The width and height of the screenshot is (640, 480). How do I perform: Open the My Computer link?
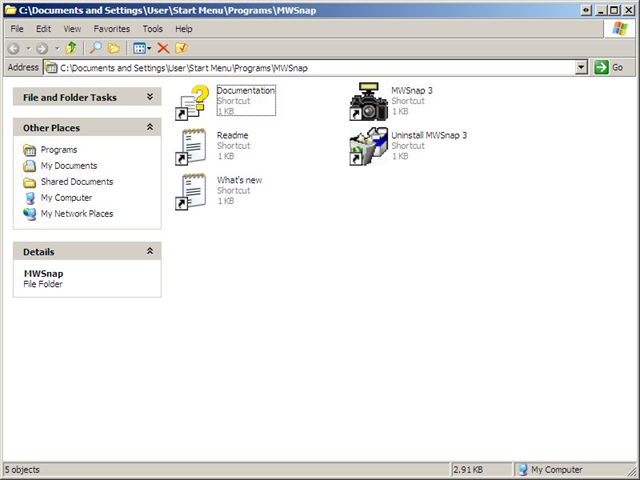[66, 198]
